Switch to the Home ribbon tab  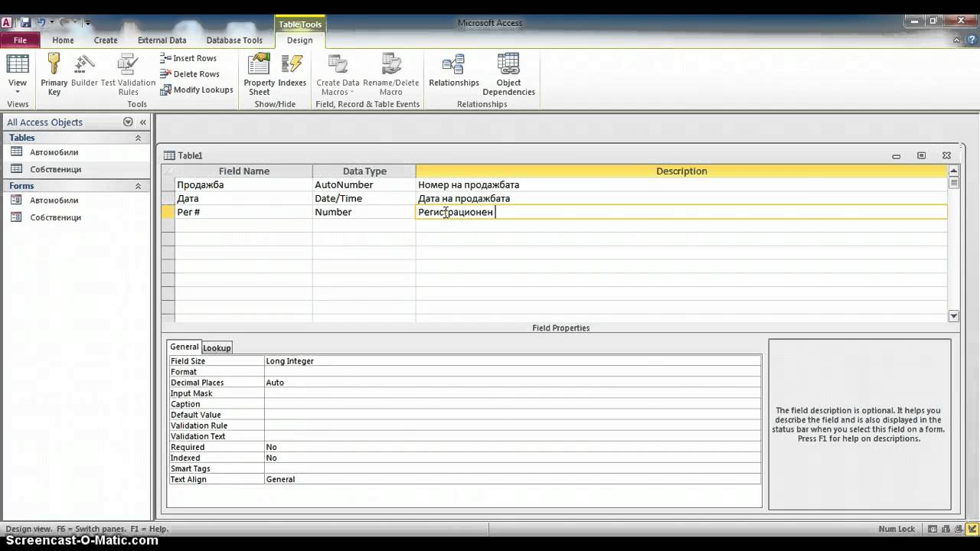(x=63, y=41)
